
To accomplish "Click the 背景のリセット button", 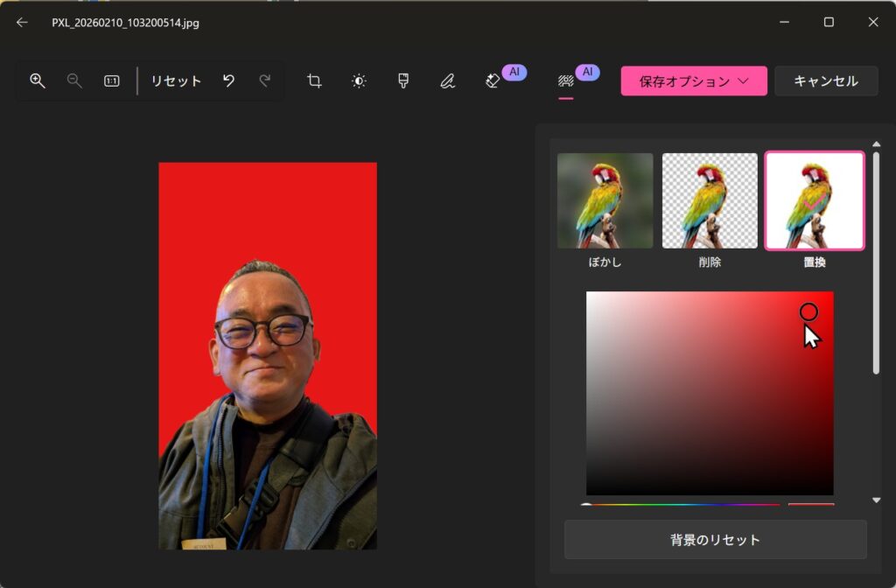I will tap(715, 540).
